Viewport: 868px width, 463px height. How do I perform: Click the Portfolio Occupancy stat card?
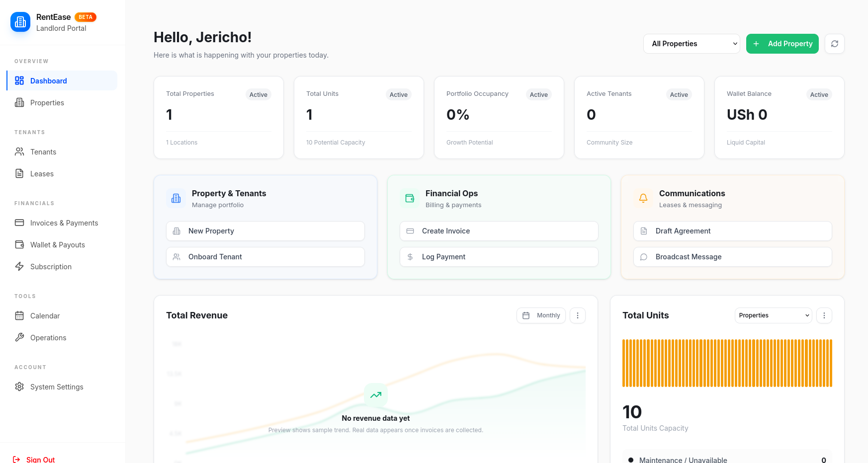[499, 117]
